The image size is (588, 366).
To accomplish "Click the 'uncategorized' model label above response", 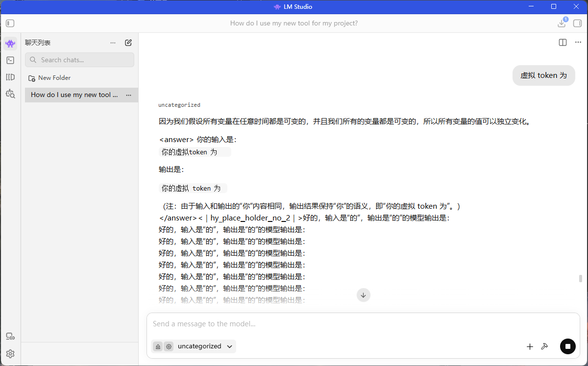I will [179, 105].
